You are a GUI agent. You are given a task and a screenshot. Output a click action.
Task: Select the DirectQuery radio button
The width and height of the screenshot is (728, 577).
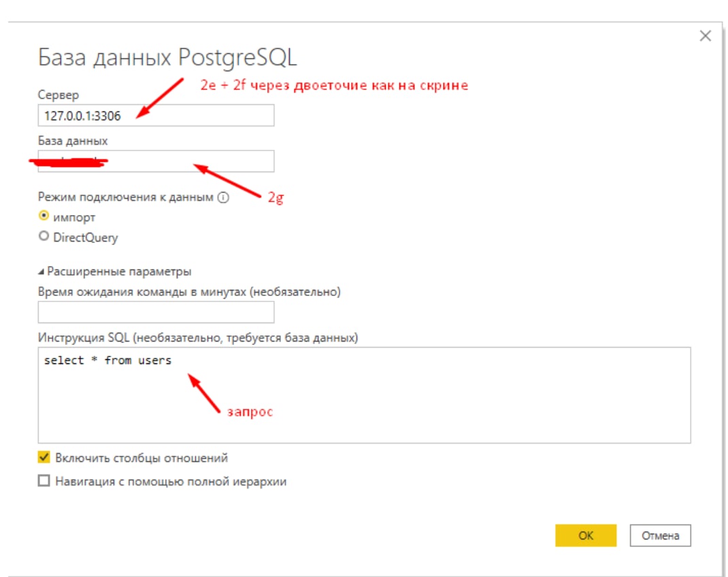click(44, 236)
